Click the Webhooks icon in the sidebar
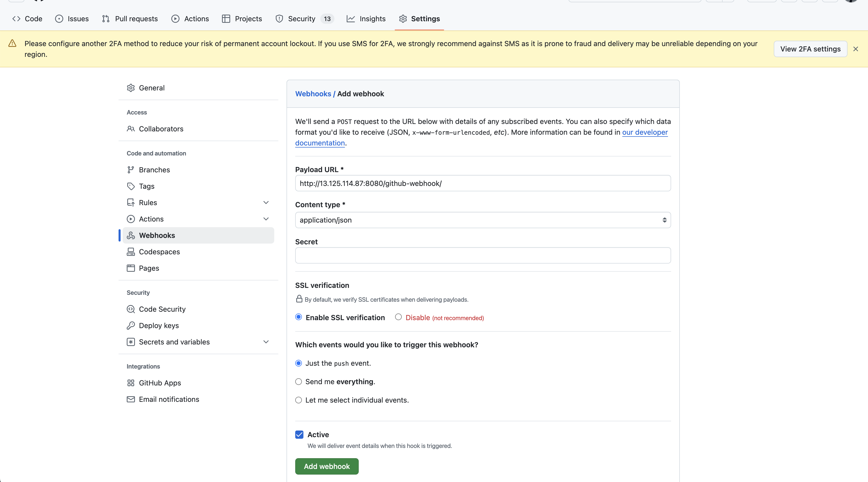Viewport: 868px width, 482px height. click(x=131, y=235)
